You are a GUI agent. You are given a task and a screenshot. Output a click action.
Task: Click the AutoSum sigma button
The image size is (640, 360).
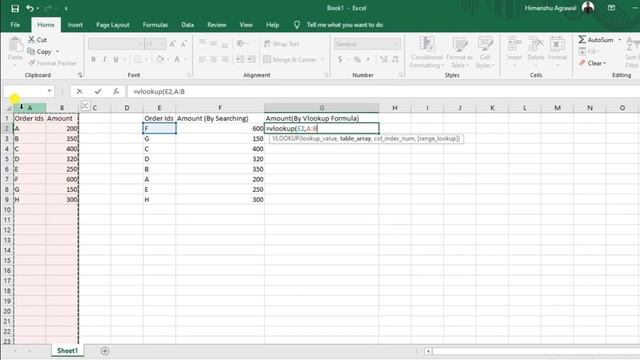point(596,40)
